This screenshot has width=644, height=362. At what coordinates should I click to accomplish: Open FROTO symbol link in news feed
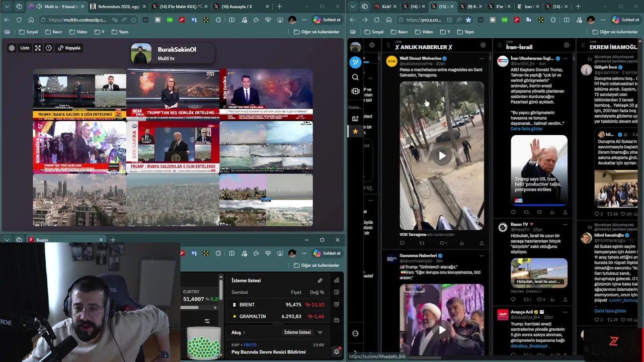250,345
